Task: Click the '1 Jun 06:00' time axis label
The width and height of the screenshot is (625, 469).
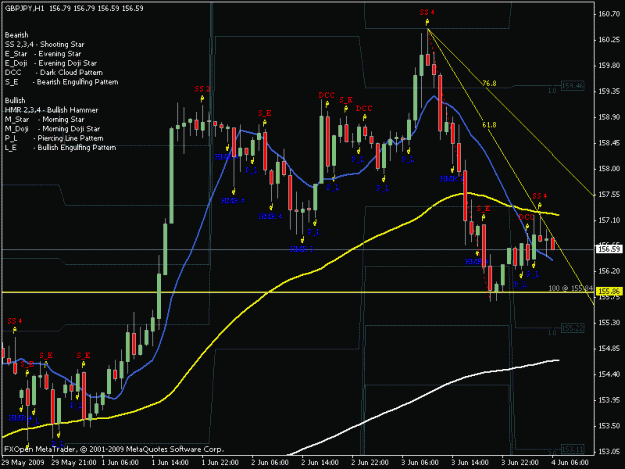Action: click(x=120, y=463)
